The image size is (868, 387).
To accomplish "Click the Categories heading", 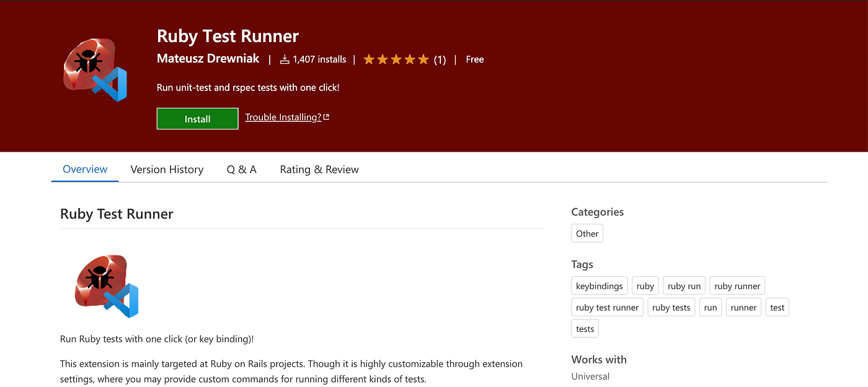I will [598, 212].
